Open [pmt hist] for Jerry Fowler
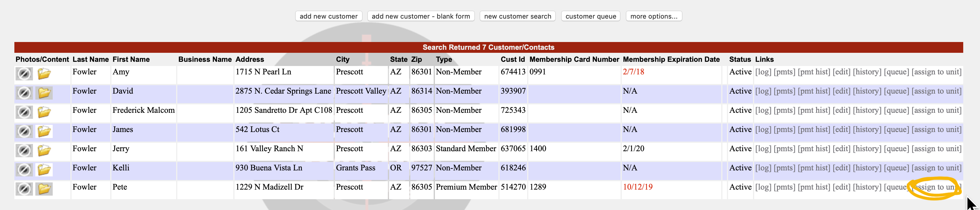Image resolution: width=980 pixels, height=210 pixels. [814, 148]
